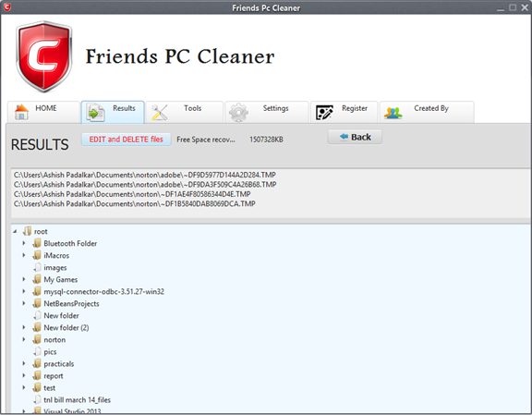Select the NetBeansProjects label

72,303
